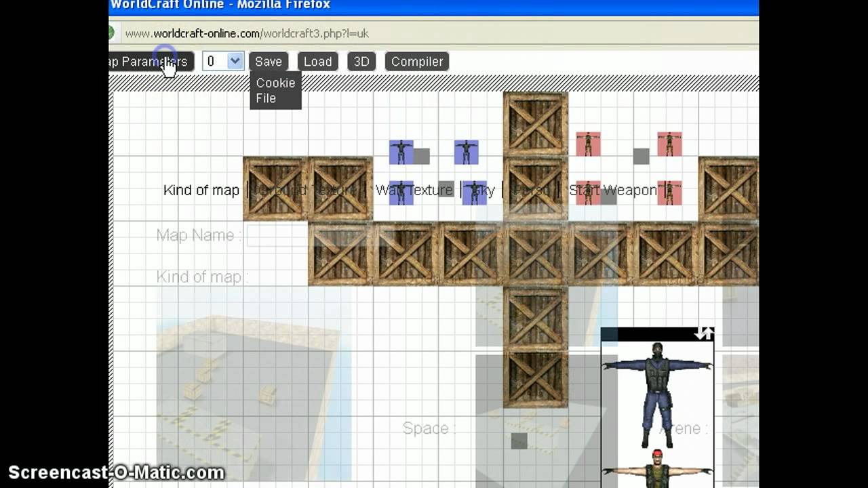Open the Map Parameters button
Viewport: 868px width, 488px height.
click(x=151, y=62)
